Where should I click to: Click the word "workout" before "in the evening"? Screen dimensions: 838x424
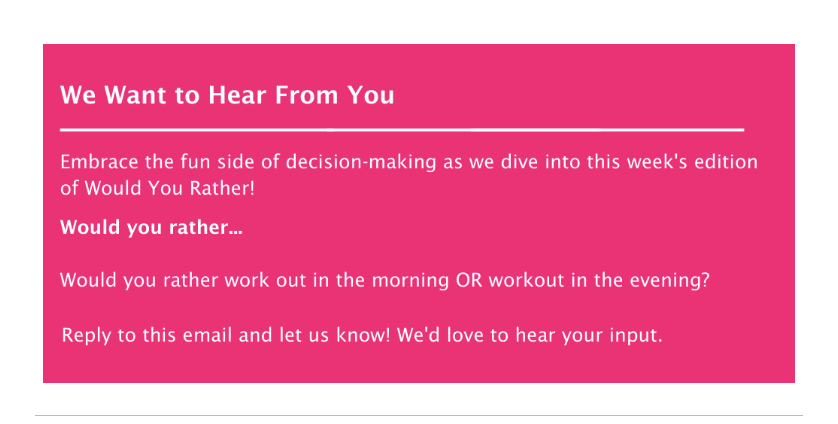click(x=526, y=280)
